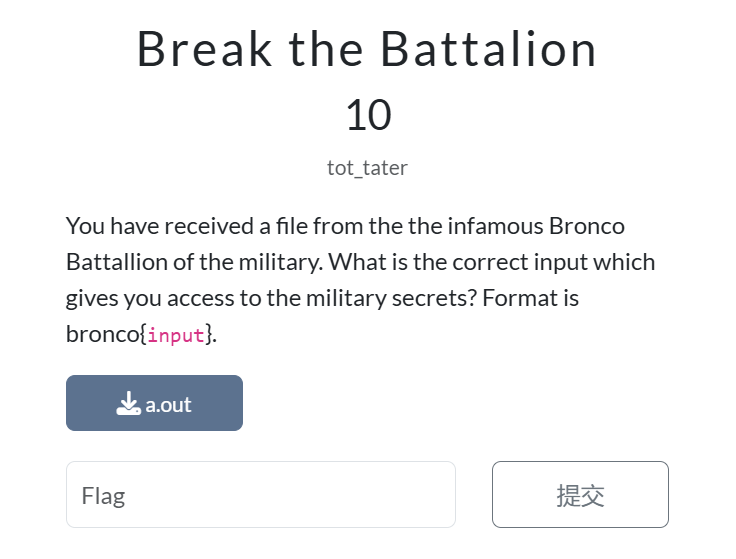The height and width of the screenshot is (559, 736).
Task: Click the word "Bronco" in the description's first line
Action: point(589,226)
